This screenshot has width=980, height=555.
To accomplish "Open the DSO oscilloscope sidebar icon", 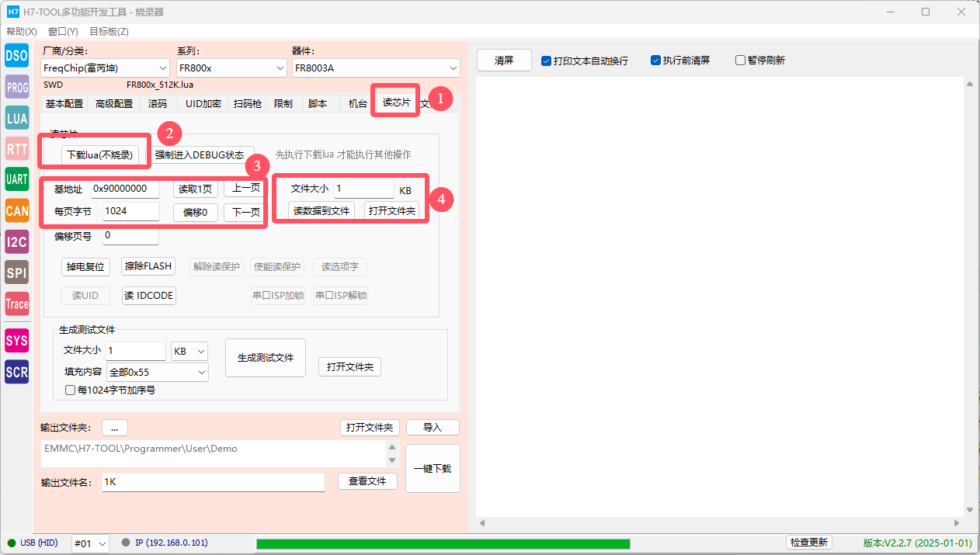I will coord(16,56).
